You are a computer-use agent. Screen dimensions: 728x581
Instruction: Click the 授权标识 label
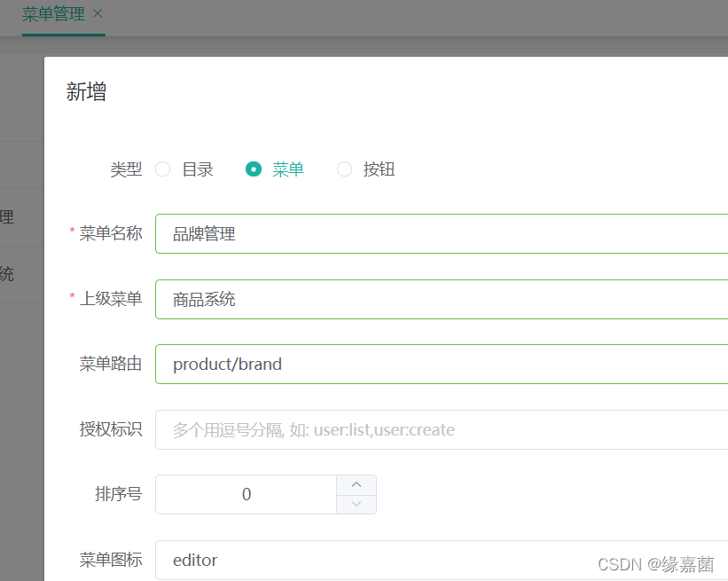111,429
